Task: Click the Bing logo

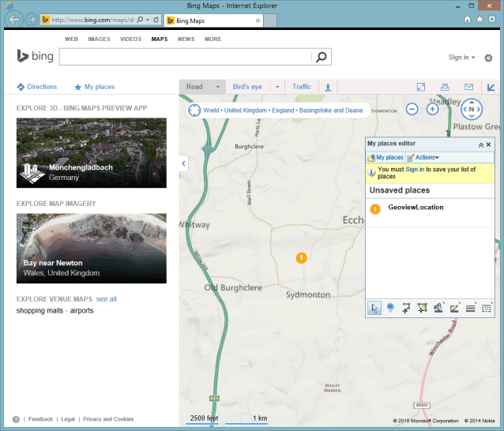Action: pyautogui.click(x=35, y=56)
